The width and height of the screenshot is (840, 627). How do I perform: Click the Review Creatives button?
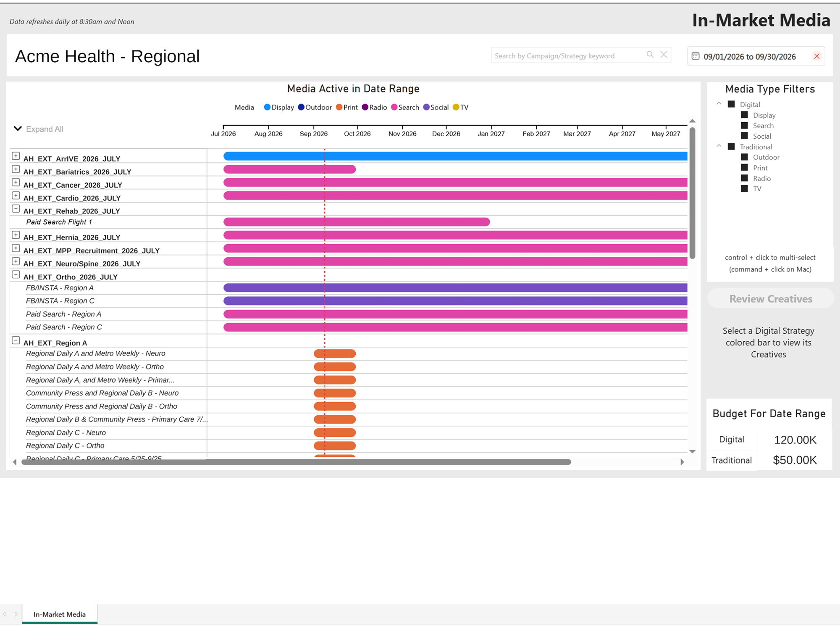click(x=771, y=299)
